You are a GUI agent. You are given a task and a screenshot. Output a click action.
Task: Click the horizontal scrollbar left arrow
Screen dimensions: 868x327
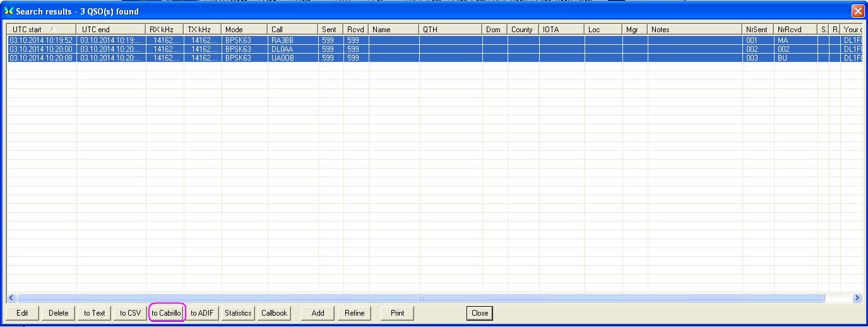click(x=11, y=298)
